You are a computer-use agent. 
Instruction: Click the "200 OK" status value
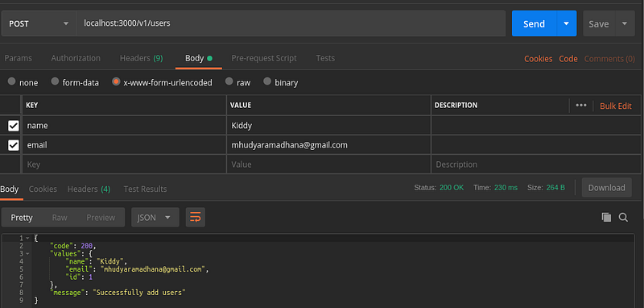(x=452, y=188)
